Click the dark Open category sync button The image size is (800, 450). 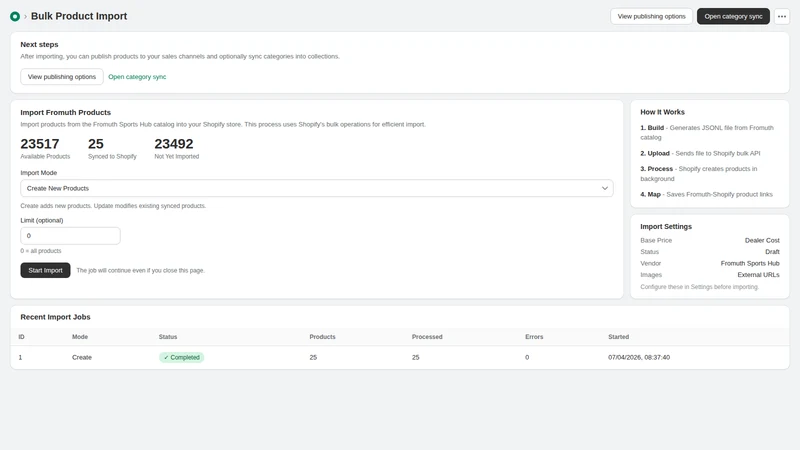pos(733,16)
